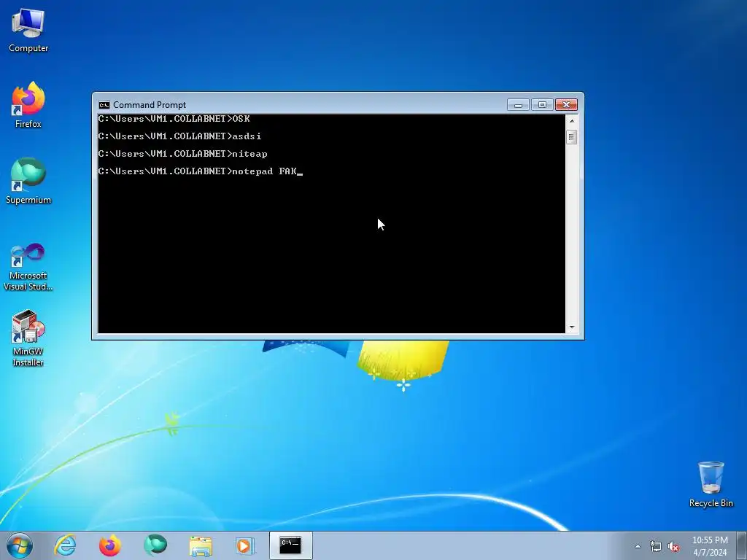747x560 pixels.
Task: Click the Command Prompt scrollbar up arrow
Action: click(572, 121)
